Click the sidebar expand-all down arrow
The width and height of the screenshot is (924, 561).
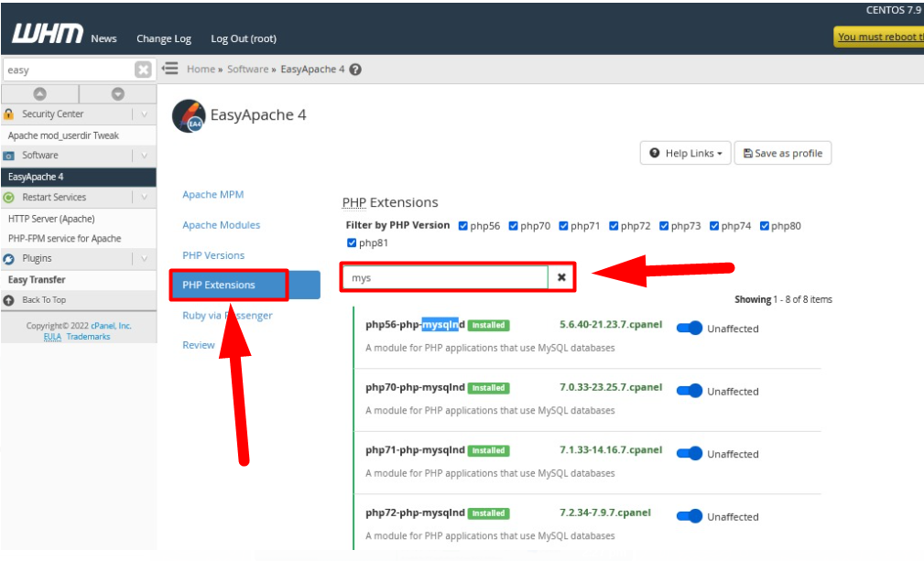pyautogui.click(x=118, y=93)
